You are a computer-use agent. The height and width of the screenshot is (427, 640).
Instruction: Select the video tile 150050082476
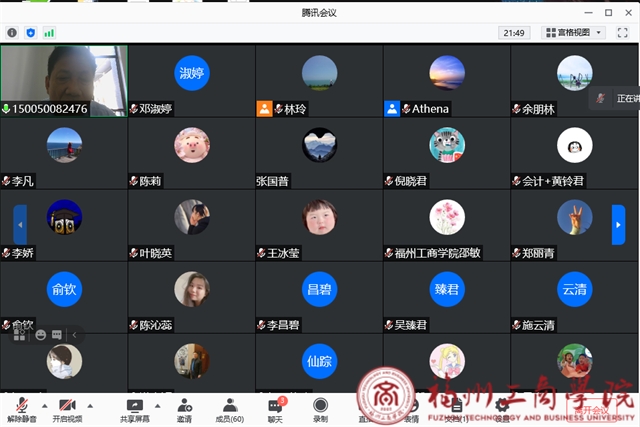pyautogui.click(x=64, y=81)
